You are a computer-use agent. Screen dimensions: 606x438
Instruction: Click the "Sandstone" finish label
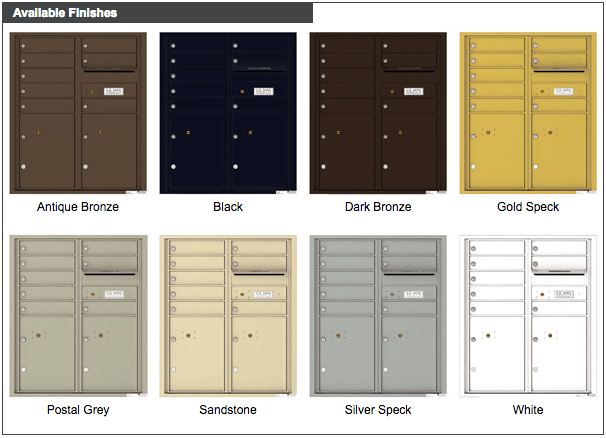(228, 410)
